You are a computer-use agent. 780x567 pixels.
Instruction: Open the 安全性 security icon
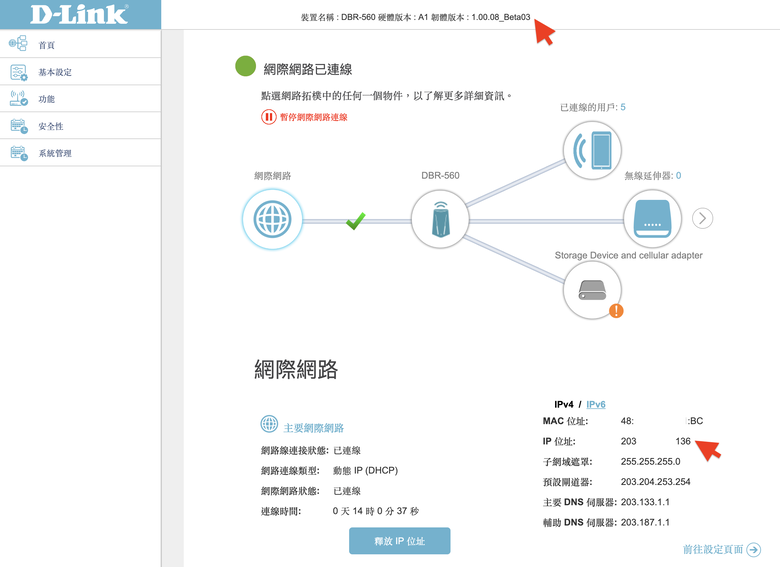coord(19,126)
